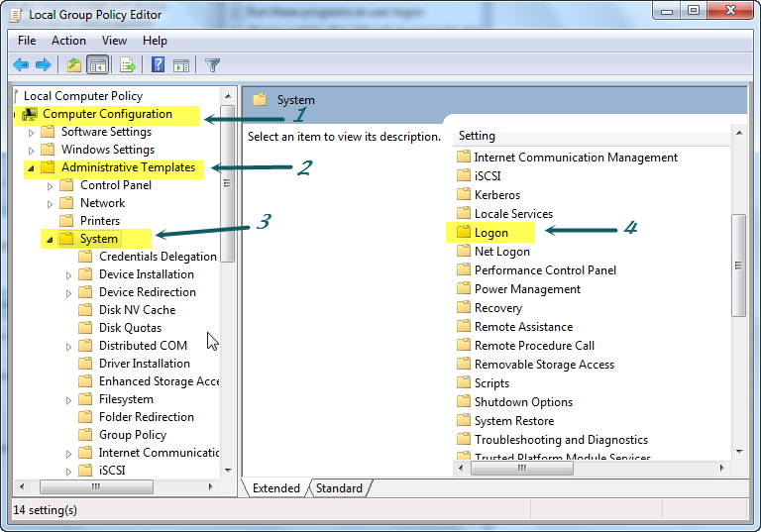Screen dimensions: 761x532
Task: Click the folder icon beside System Restore
Action: (x=464, y=420)
